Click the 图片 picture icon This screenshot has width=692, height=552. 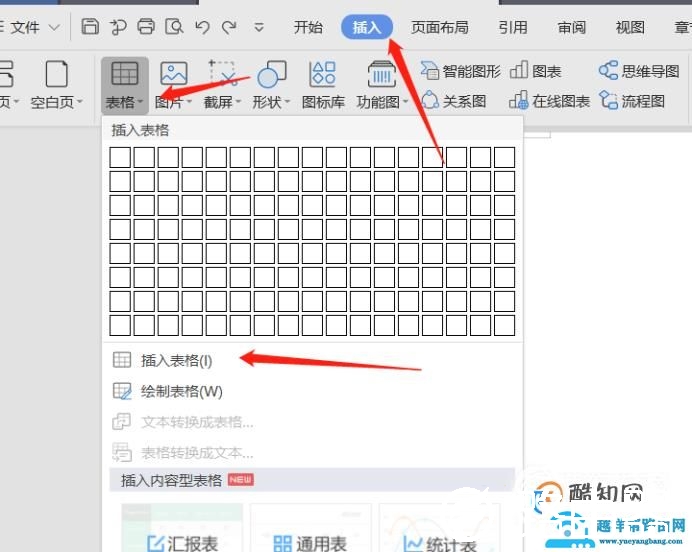click(x=173, y=73)
